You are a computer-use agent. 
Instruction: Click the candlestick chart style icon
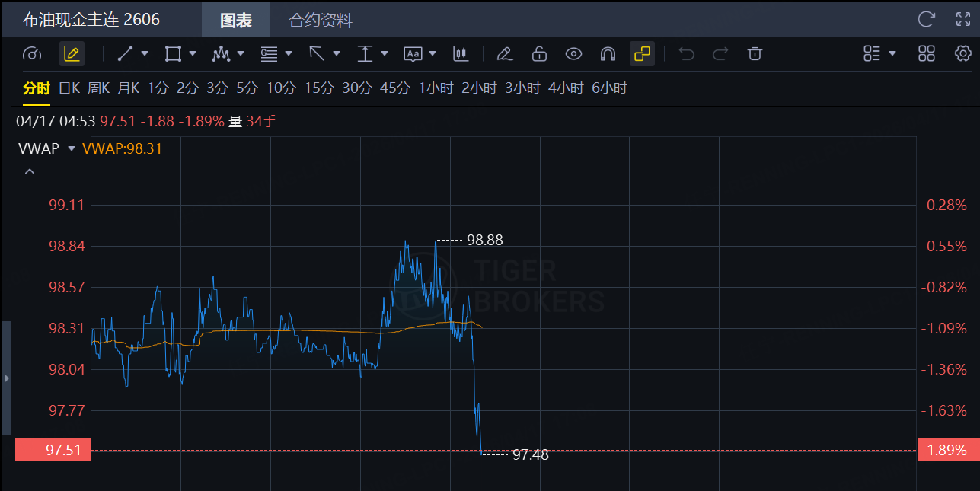[459, 54]
